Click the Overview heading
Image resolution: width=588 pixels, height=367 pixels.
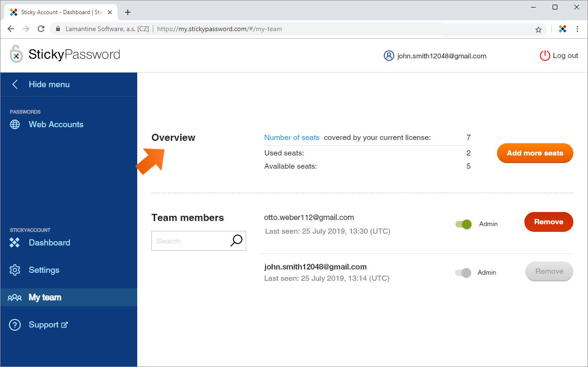point(173,138)
